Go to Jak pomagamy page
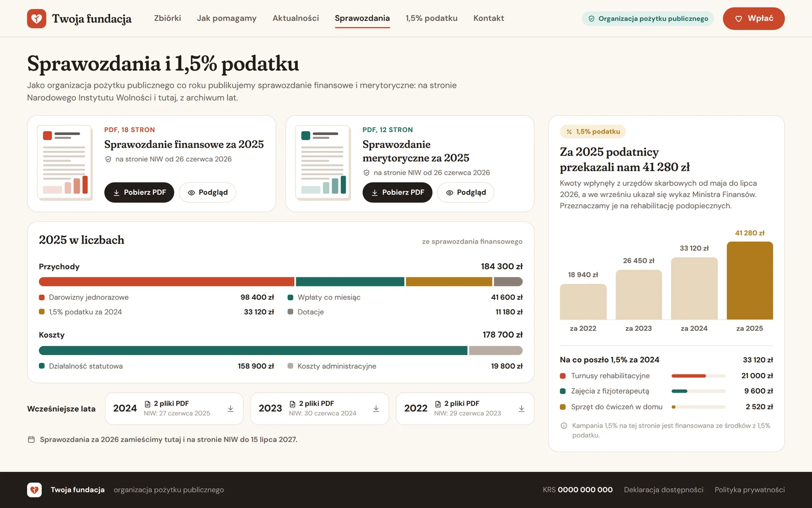 227,18
